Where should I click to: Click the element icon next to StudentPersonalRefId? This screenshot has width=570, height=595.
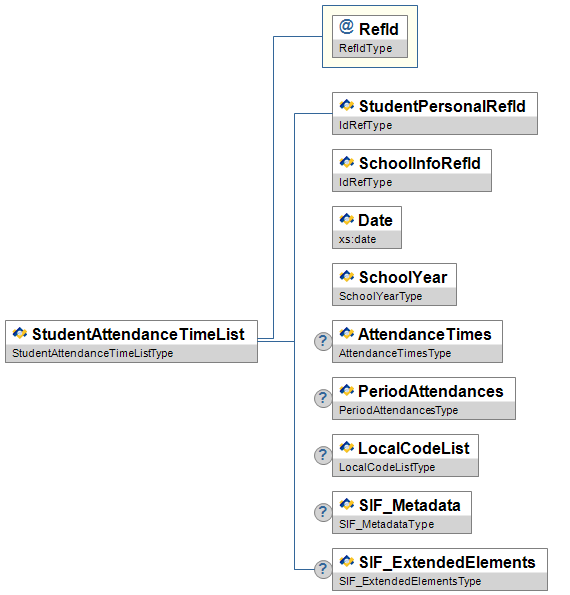tap(346, 105)
